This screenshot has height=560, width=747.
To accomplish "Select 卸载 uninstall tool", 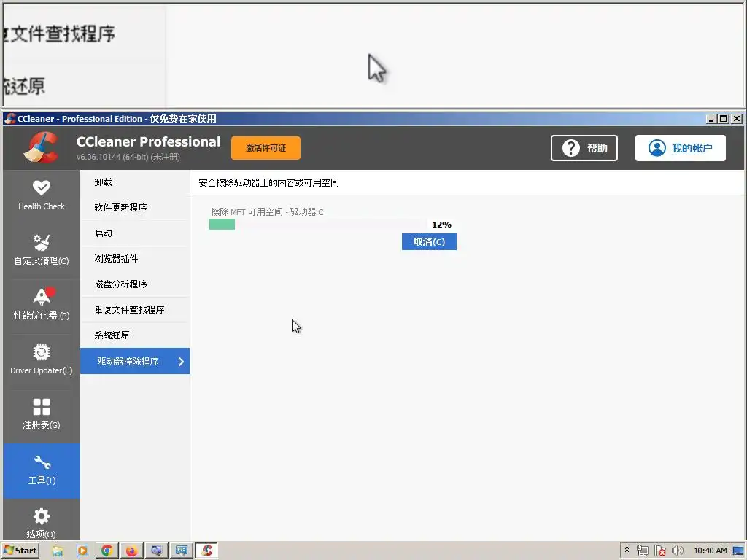I will pyautogui.click(x=135, y=182).
